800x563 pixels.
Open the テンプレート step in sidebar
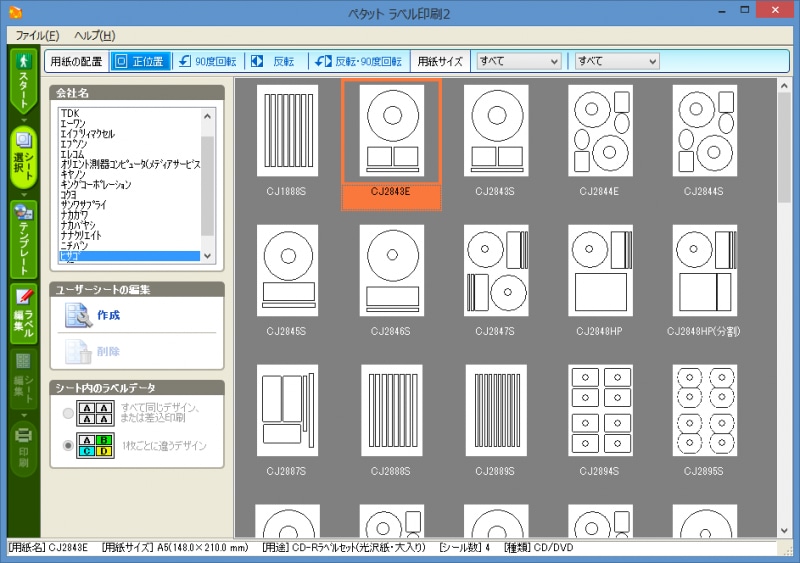coord(24,238)
